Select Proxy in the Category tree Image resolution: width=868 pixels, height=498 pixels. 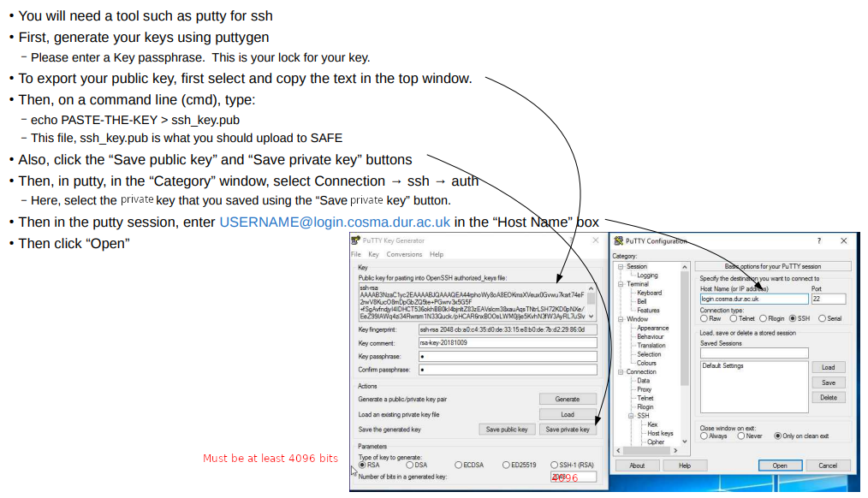pyautogui.click(x=644, y=389)
